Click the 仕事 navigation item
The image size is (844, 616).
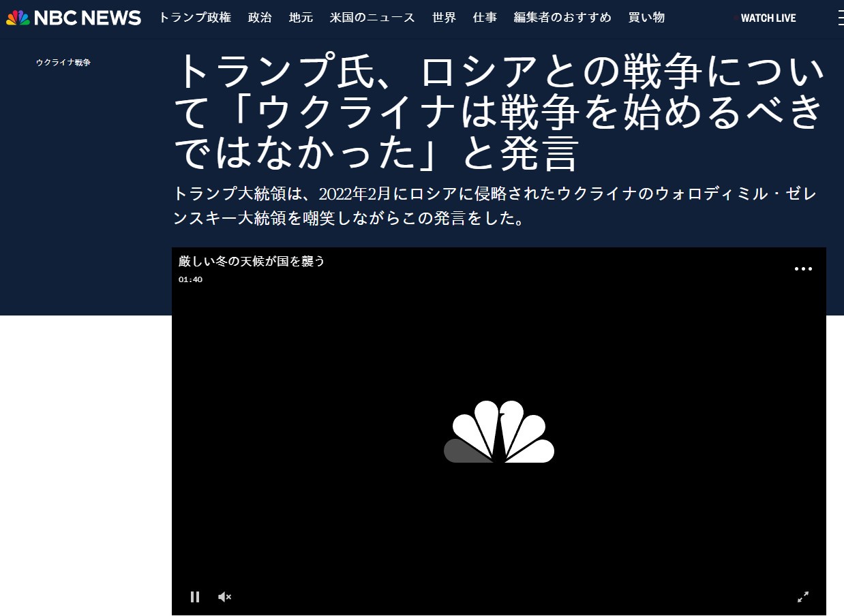pos(485,18)
